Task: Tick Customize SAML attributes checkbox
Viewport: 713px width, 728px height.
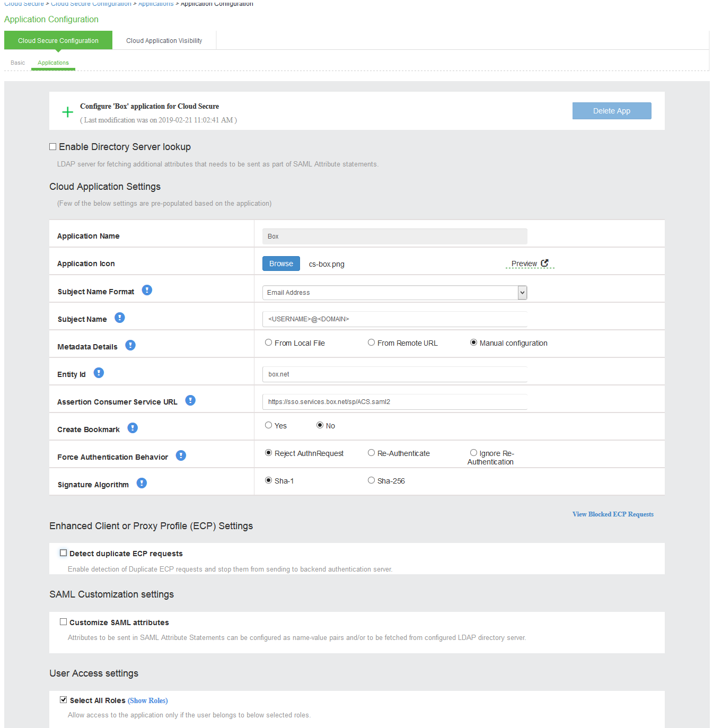Action: coord(64,622)
